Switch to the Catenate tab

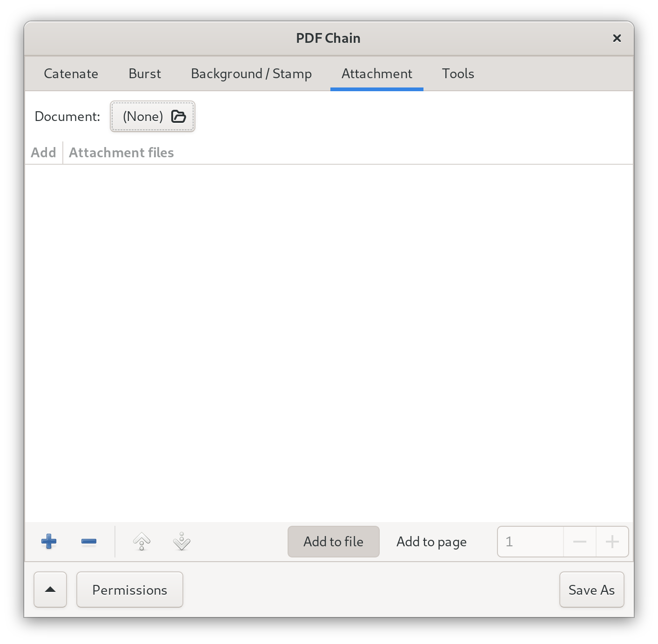71,74
